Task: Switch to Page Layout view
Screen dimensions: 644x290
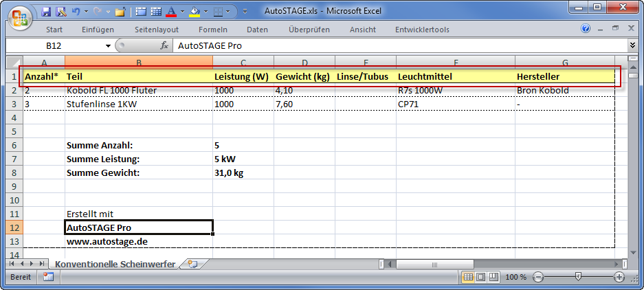Action: coord(480,277)
